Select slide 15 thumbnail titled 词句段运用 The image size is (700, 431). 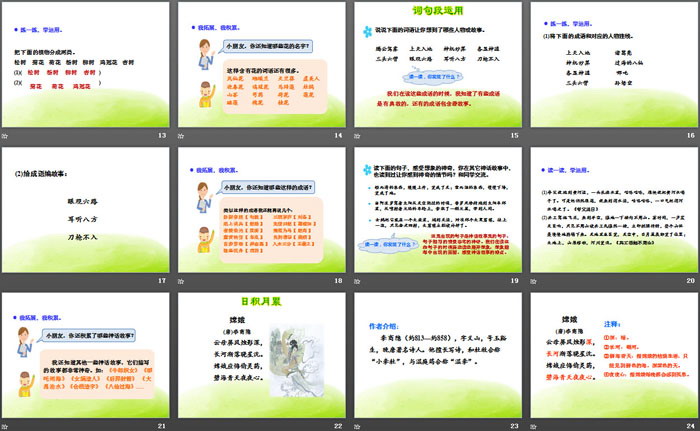(x=438, y=64)
